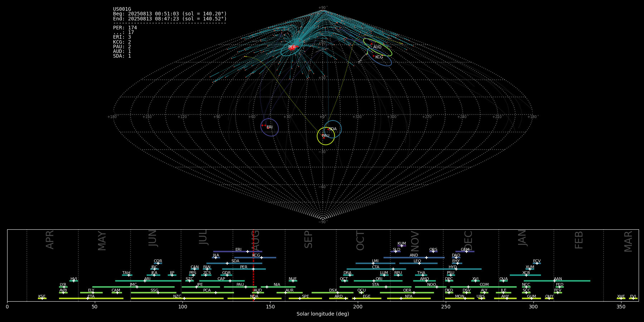Click the 'PER: 174' count entry
This screenshot has height=322, width=644.
[x=125, y=28]
